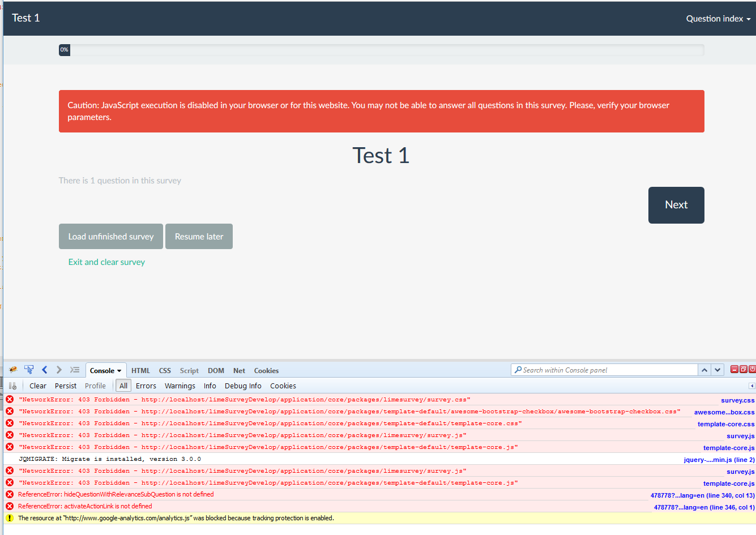Toggle the Persist console option
Screen dimensions: 756x535
click(66, 386)
